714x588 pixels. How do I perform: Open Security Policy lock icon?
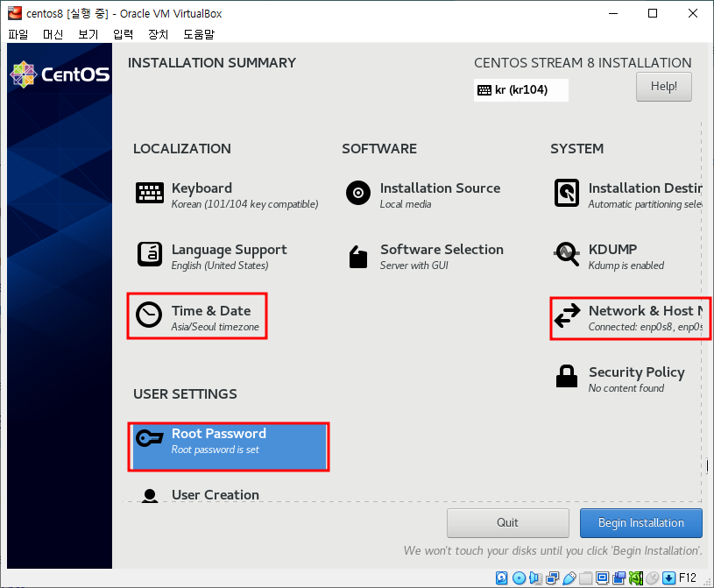coord(567,376)
